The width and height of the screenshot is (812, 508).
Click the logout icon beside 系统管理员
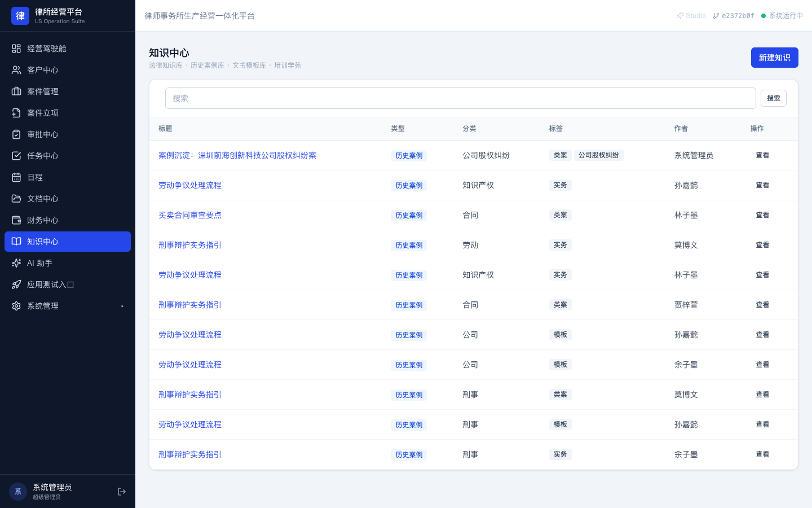coord(122,492)
